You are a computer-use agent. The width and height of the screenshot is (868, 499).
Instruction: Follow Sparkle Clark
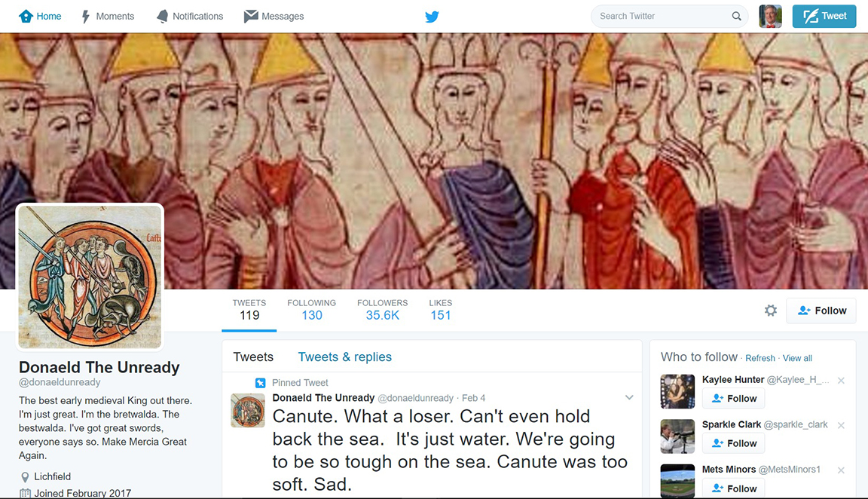click(734, 443)
